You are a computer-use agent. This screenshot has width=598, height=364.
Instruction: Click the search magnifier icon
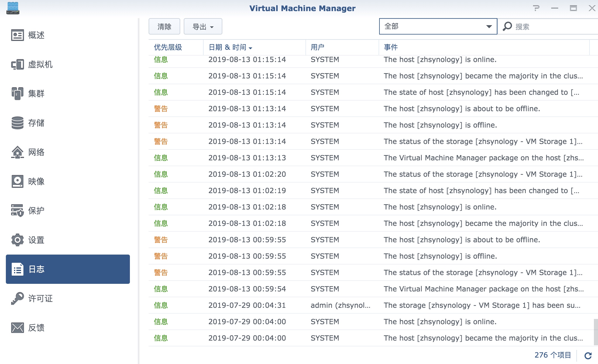[507, 26]
